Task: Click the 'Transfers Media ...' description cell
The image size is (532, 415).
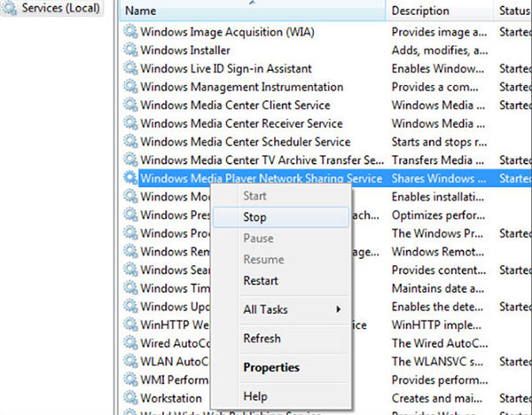Action: pos(438,161)
